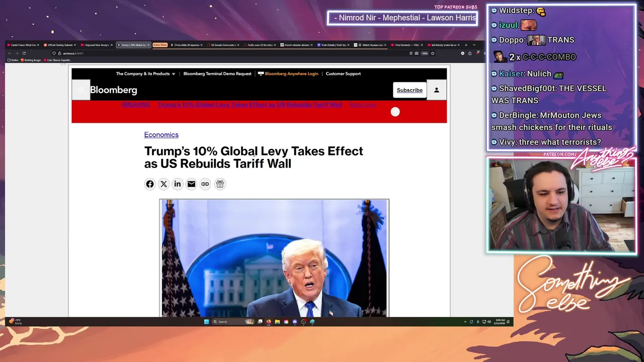Open Bloomberg Terminal Demo Request
The image size is (644, 362).
point(217,74)
